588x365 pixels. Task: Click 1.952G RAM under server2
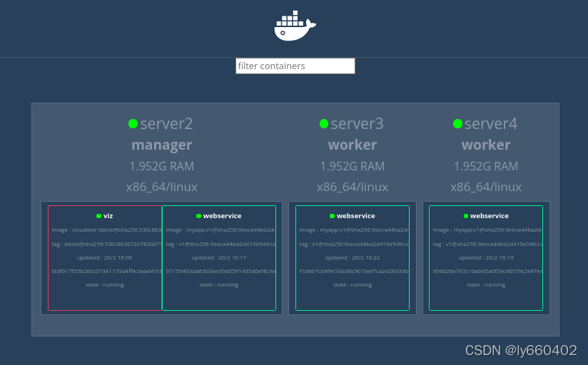161,166
